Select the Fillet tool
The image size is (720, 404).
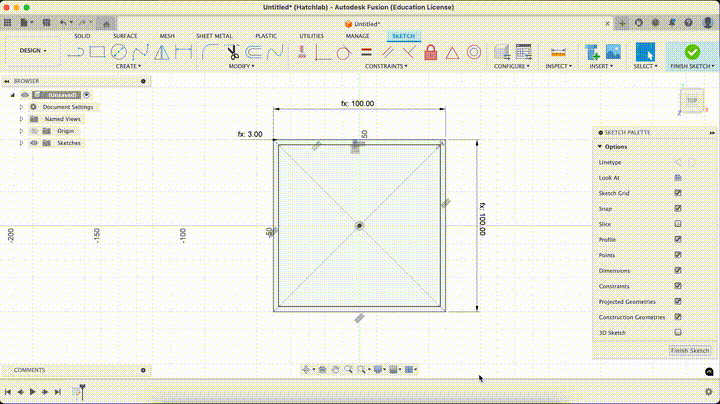pos(209,52)
